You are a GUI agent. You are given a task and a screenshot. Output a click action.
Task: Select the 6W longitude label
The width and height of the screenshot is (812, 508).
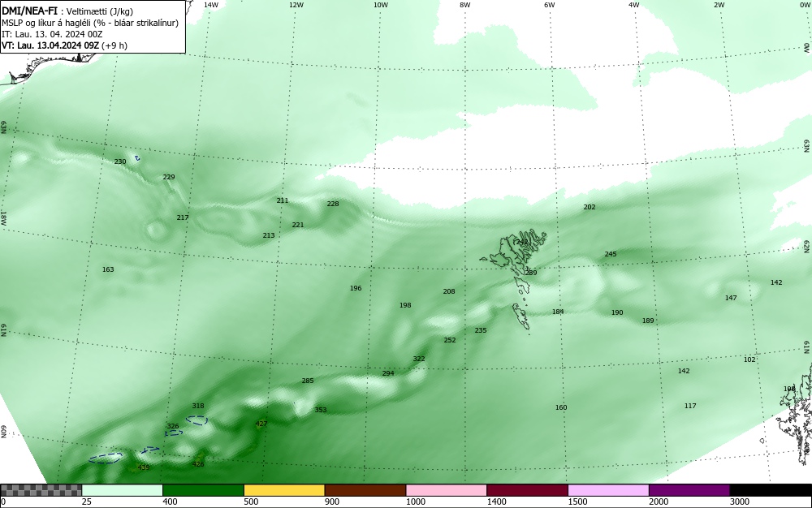550,5
